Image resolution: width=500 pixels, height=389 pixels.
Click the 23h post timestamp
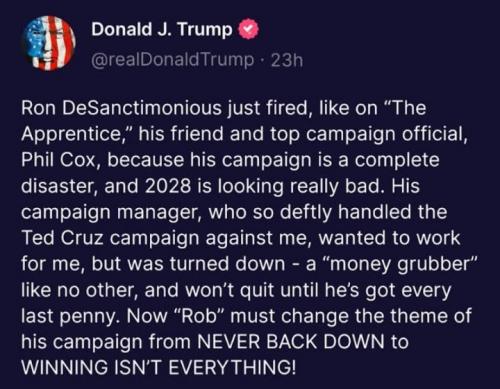click(x=287, y=60)
